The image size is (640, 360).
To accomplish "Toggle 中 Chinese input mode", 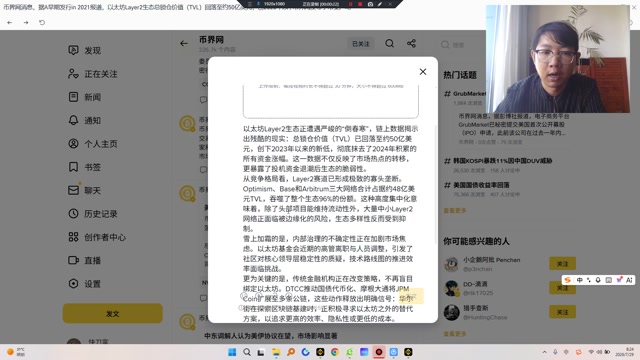I will click(579, 280).
